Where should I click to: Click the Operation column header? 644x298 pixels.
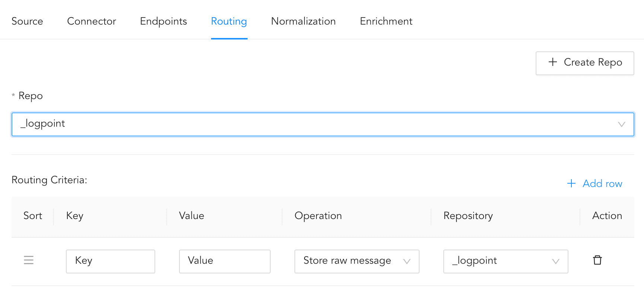318,216
